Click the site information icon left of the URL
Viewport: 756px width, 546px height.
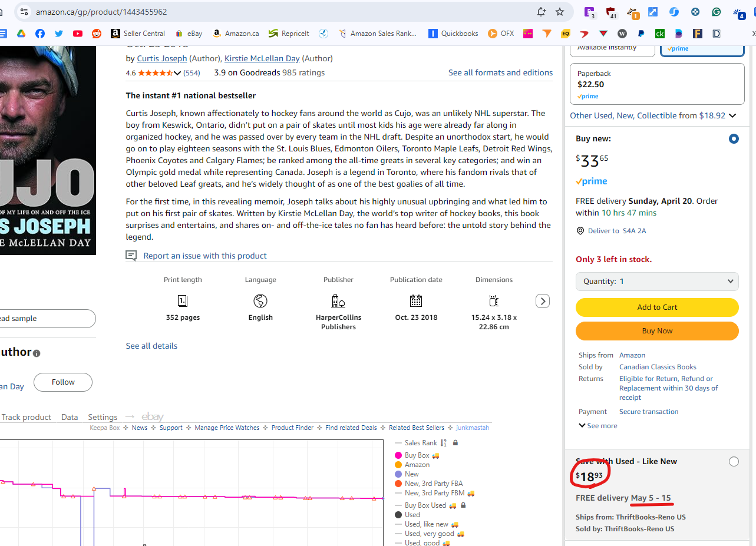coord(24,12)
